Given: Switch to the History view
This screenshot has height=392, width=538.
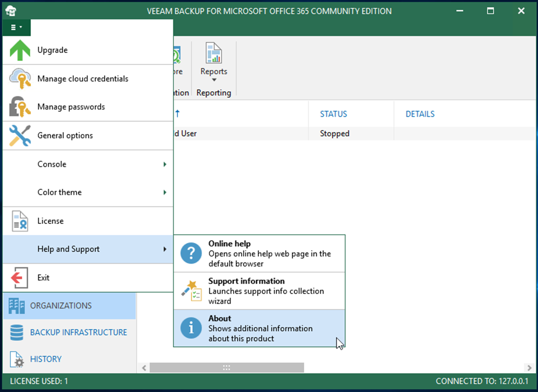Looking at the screenshot, I should point(69,359).
